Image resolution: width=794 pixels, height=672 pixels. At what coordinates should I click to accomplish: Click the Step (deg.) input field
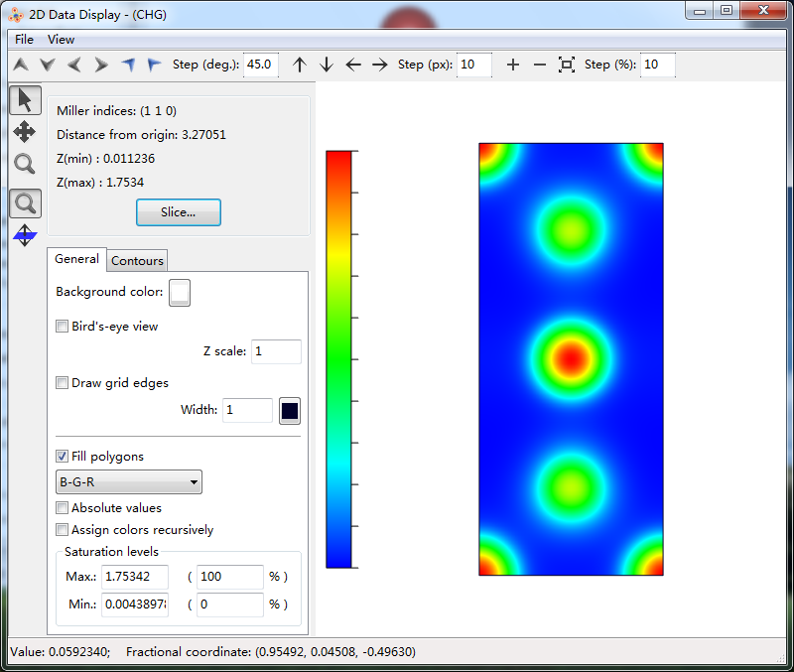click(x=261, y=65)
